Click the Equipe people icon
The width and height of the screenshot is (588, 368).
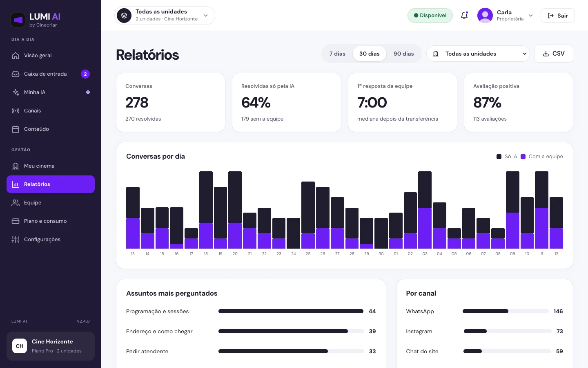point(16,203)
